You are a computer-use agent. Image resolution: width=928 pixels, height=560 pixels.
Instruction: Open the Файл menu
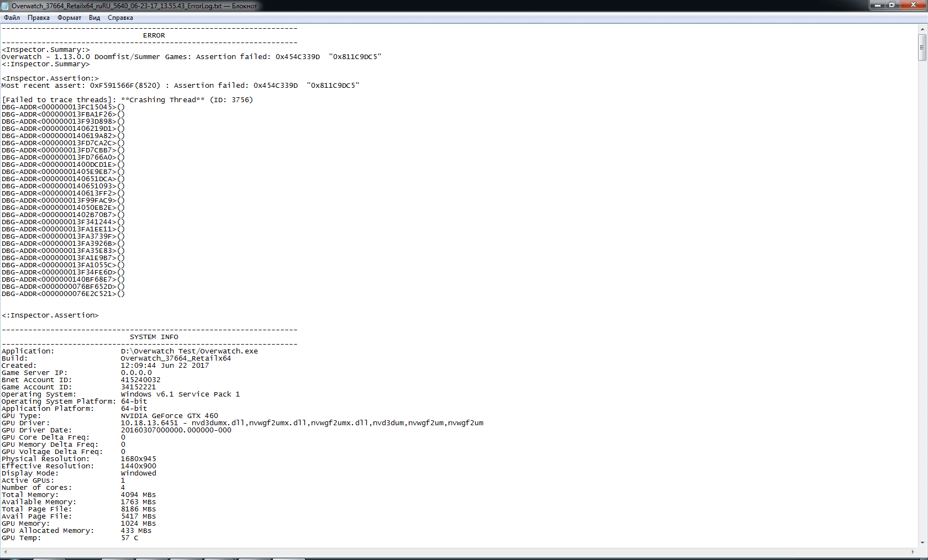(x=12, y=18)
